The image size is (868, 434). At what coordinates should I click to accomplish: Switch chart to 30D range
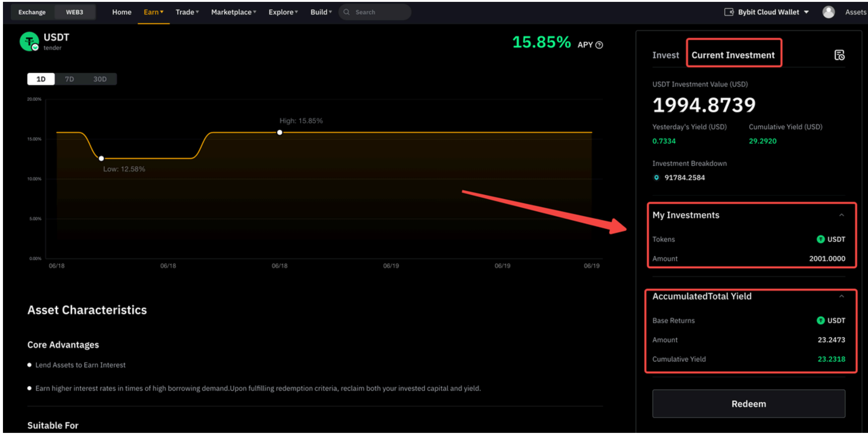coord(100,79)
